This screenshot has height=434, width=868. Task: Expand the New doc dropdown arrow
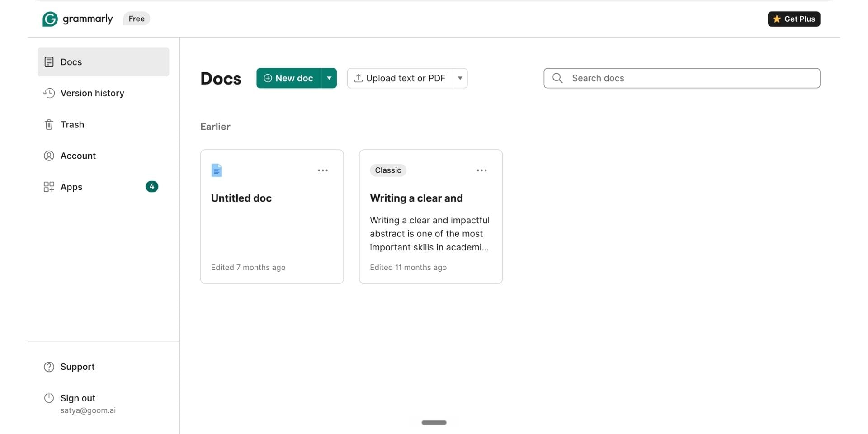329,78
